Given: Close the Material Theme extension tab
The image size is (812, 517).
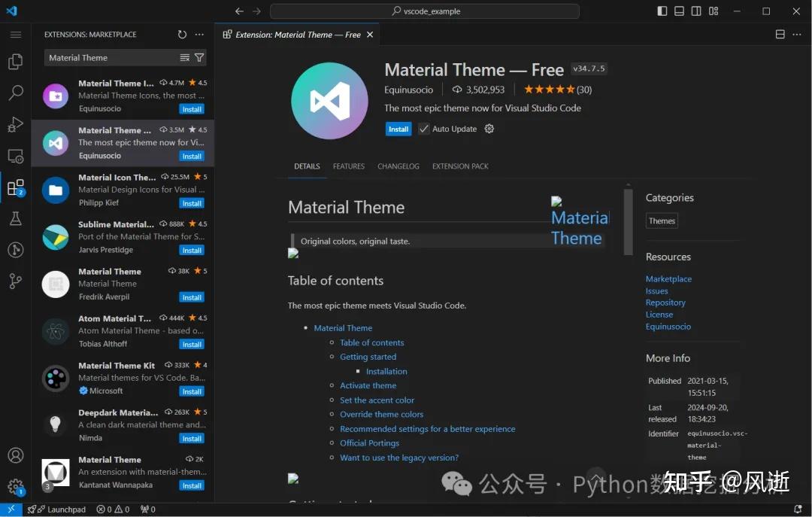Looking at the screenshot, I should (370, 35).
